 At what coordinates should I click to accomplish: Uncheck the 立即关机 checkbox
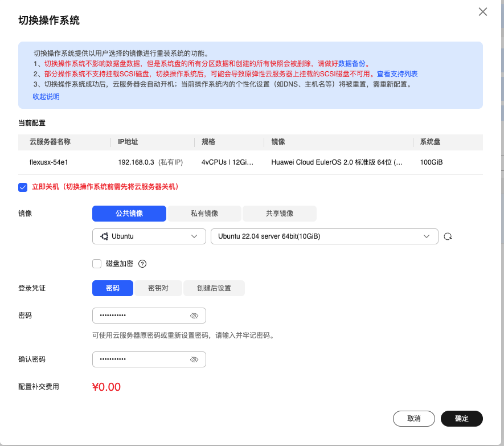23,187
